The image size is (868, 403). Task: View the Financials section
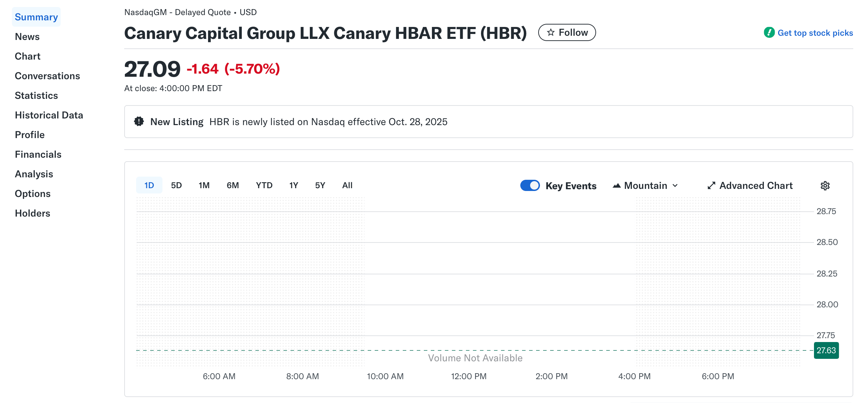click(x=38, y=154)
